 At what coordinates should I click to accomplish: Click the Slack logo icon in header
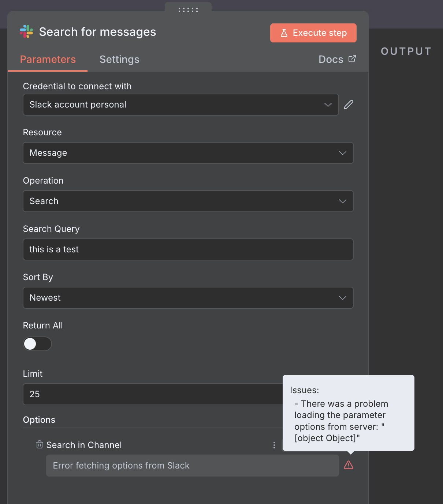click(x=26, y=32)
